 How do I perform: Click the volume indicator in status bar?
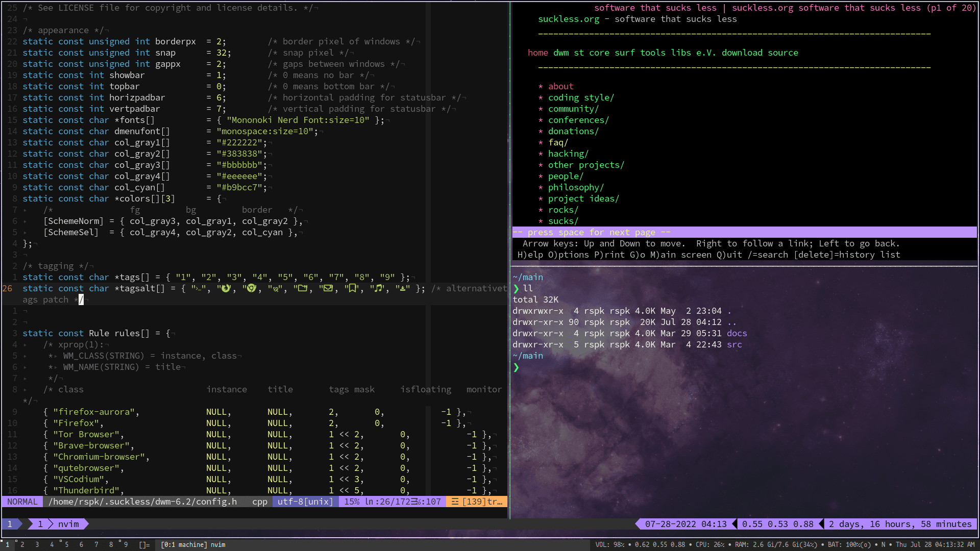coord(609,545)
